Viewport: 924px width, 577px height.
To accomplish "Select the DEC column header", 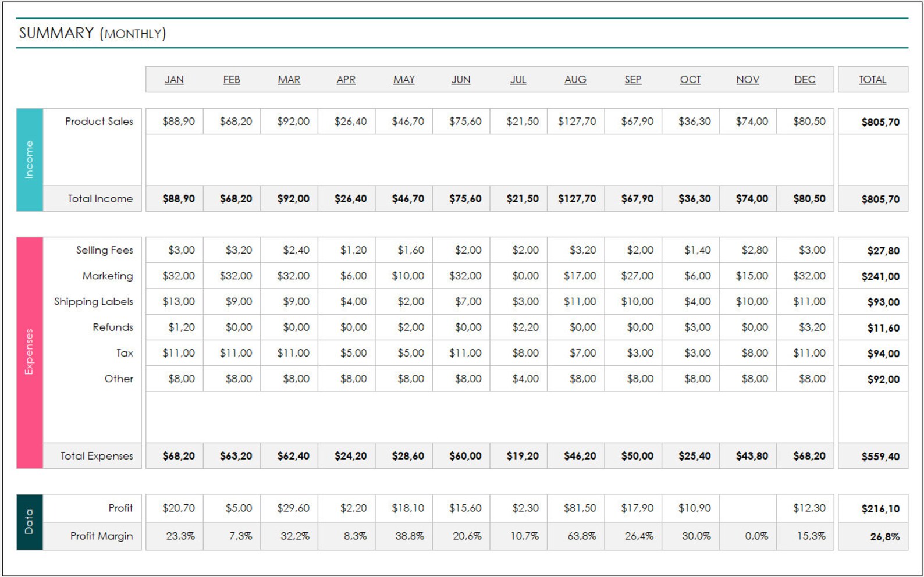I will click(x=805, y=80).
